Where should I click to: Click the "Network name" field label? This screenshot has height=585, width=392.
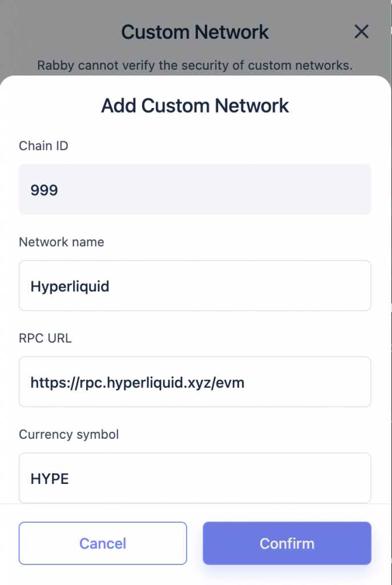click(x=62, y=242)
